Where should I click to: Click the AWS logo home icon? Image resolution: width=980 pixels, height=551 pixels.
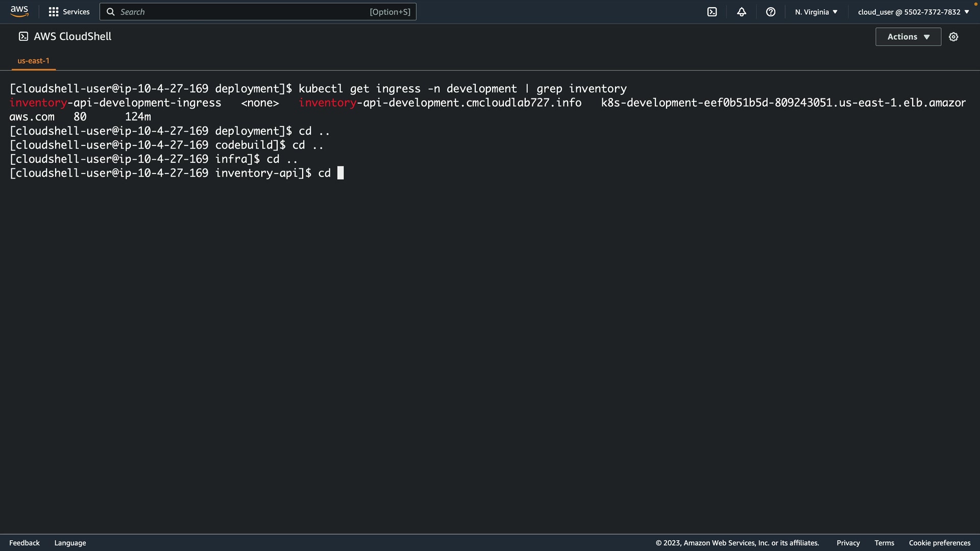tap(19, 11)
